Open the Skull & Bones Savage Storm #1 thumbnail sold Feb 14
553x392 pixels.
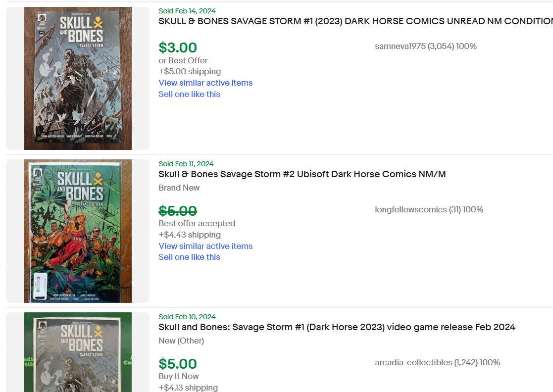[x=78, y=78]
